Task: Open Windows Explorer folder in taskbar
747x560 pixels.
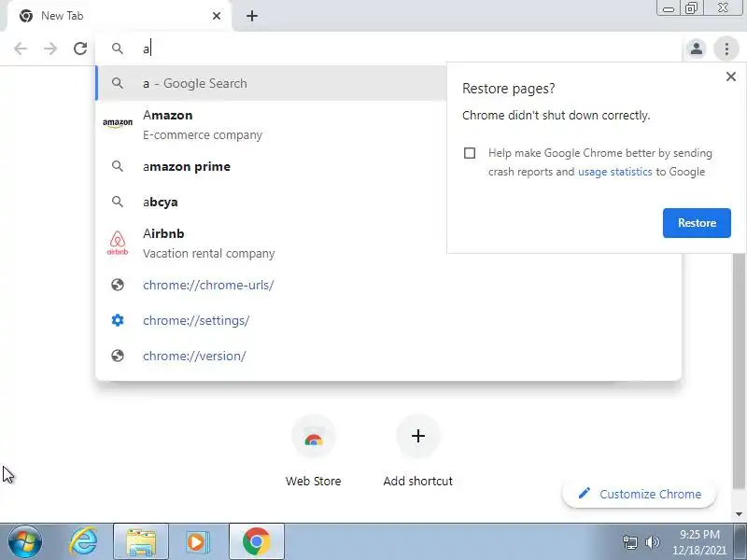Action: coord(141,542)
